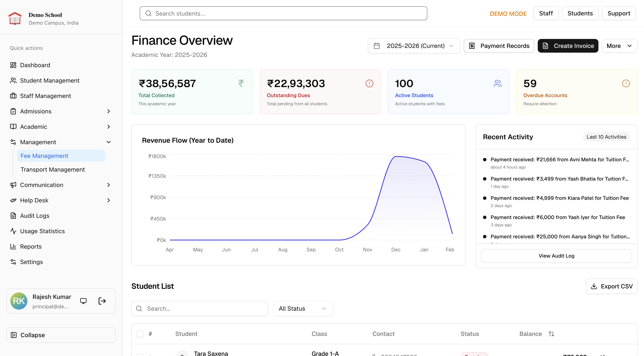
Task: Collapse the sidebar with Collapse button
Action: point(61,335)
